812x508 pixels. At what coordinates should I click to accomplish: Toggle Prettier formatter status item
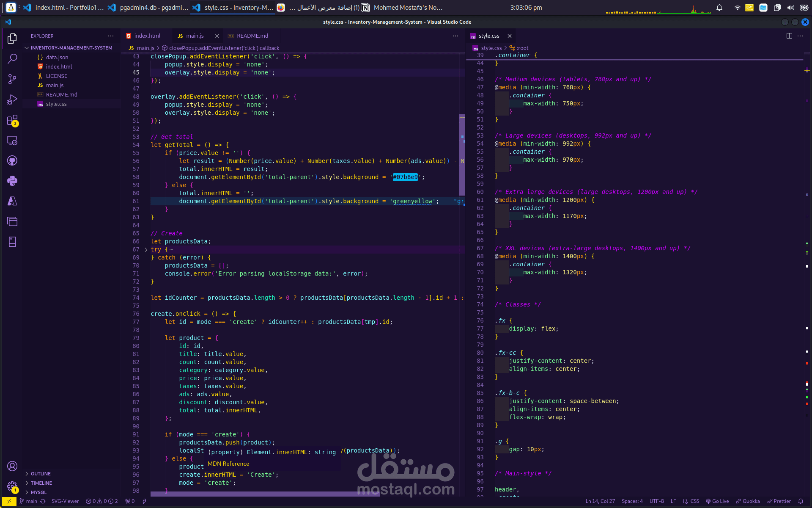coord(779,501)
